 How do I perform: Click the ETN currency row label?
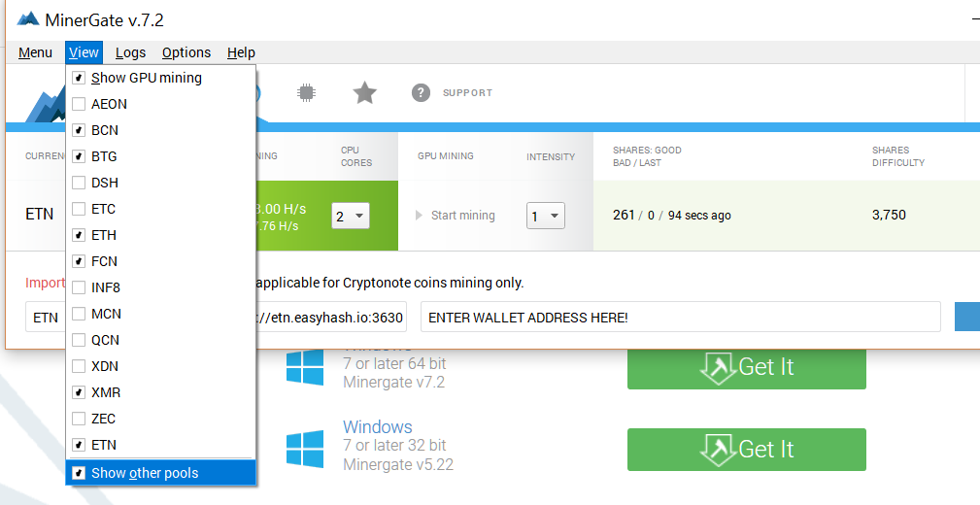click(40, 215)
